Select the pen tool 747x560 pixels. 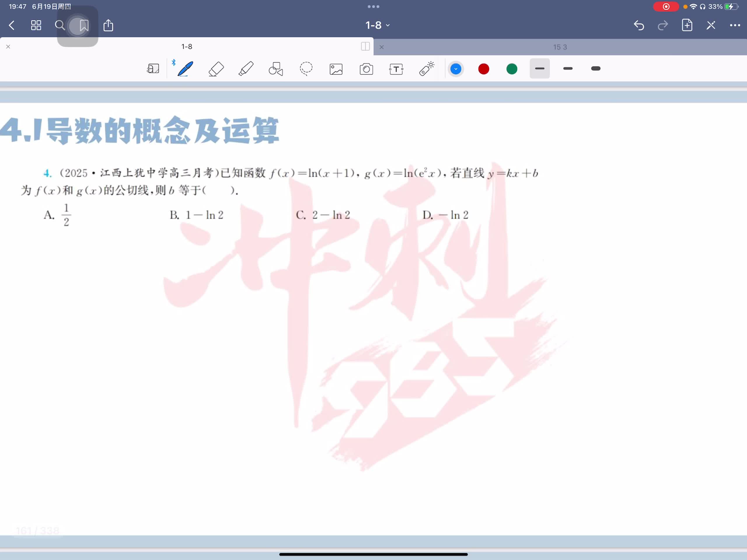pos(185,69)
